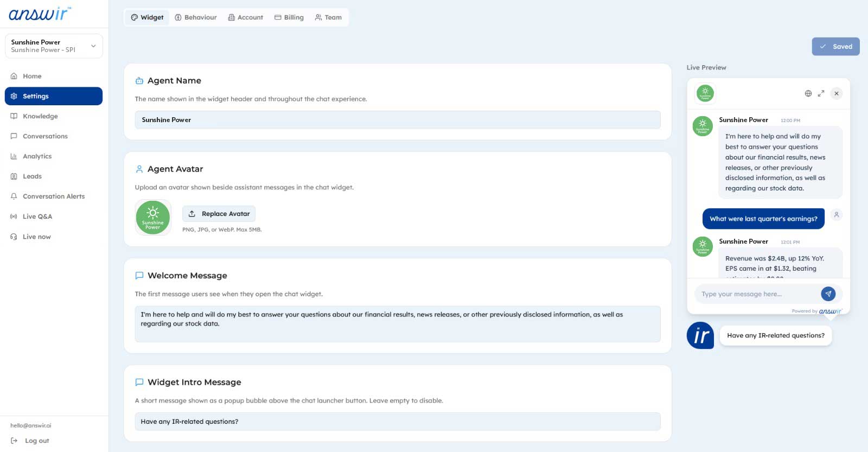The width and height of the screenshot is (868, 452).
Task: Click the Agent Name robot icon
Action: point(139,81)
